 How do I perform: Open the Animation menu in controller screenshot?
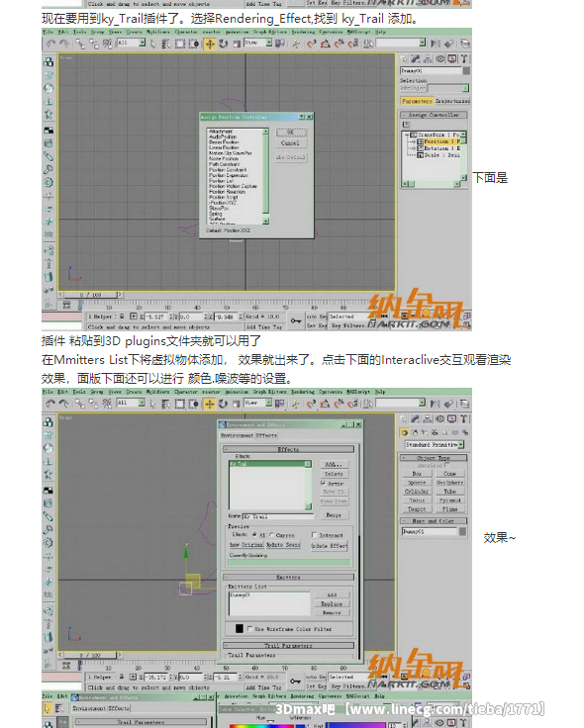coord(237,32)
